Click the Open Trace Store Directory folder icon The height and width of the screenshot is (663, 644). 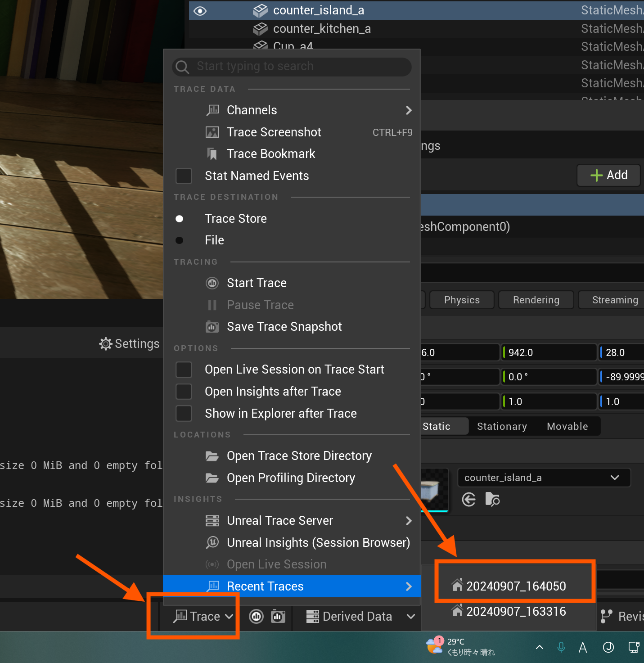212,456
